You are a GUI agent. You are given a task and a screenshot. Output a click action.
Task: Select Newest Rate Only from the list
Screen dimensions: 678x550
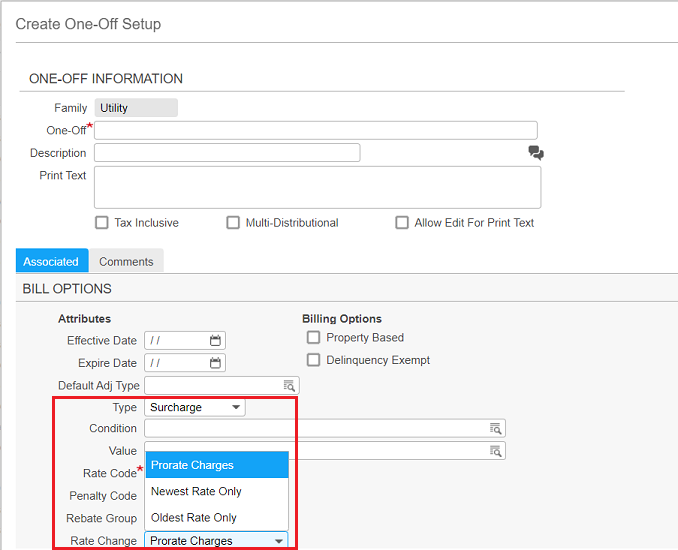point(196,492)
